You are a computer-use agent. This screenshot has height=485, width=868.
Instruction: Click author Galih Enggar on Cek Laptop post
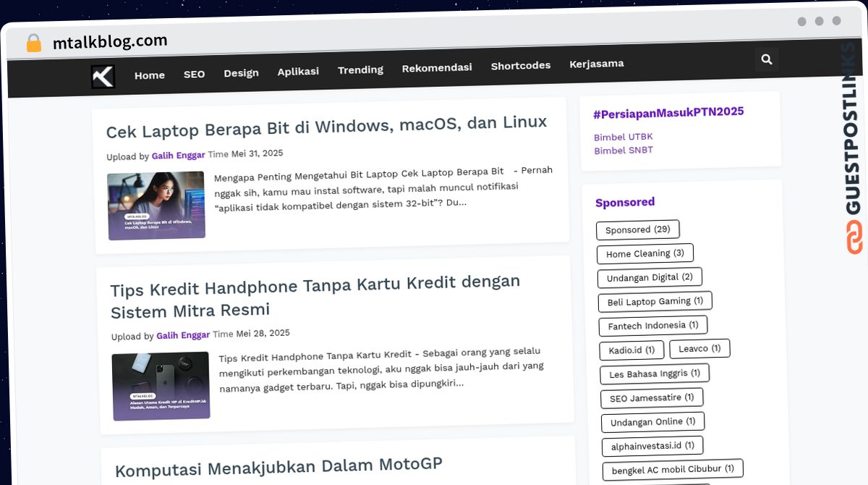[179, 156]
